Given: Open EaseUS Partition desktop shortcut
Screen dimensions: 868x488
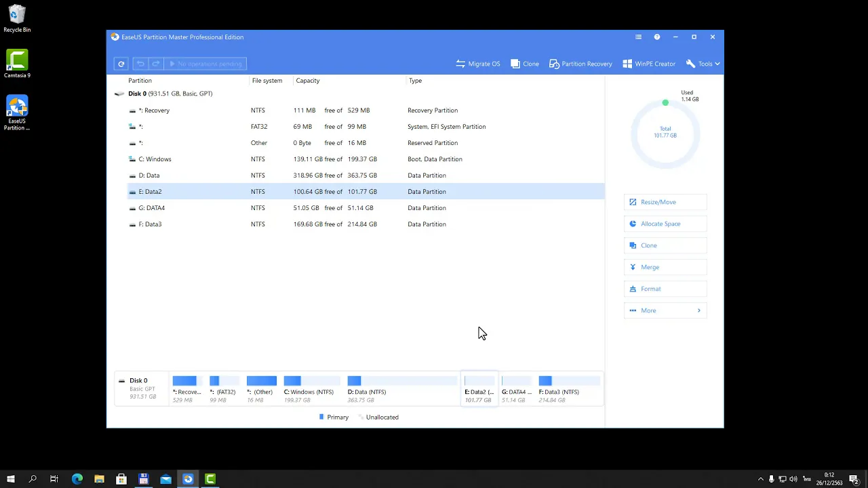Looking at the screenshot, I should point(17,113).
